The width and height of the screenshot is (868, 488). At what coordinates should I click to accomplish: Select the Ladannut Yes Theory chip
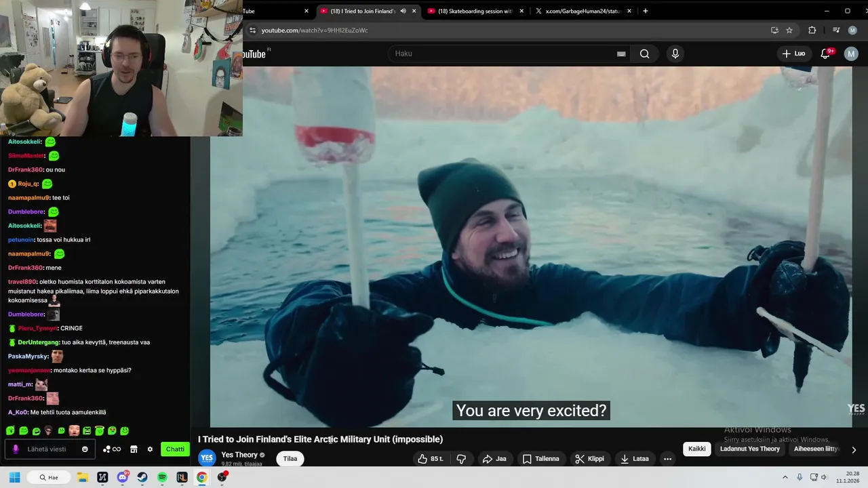tap(750, 449)
